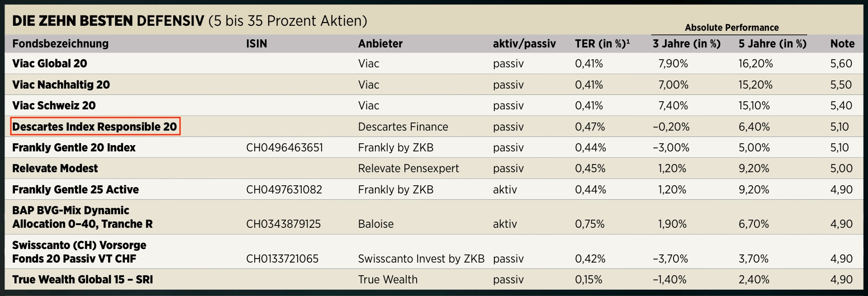Click ISIN CH0496463651
Screen dimensions: 868x296
(285, 148)
